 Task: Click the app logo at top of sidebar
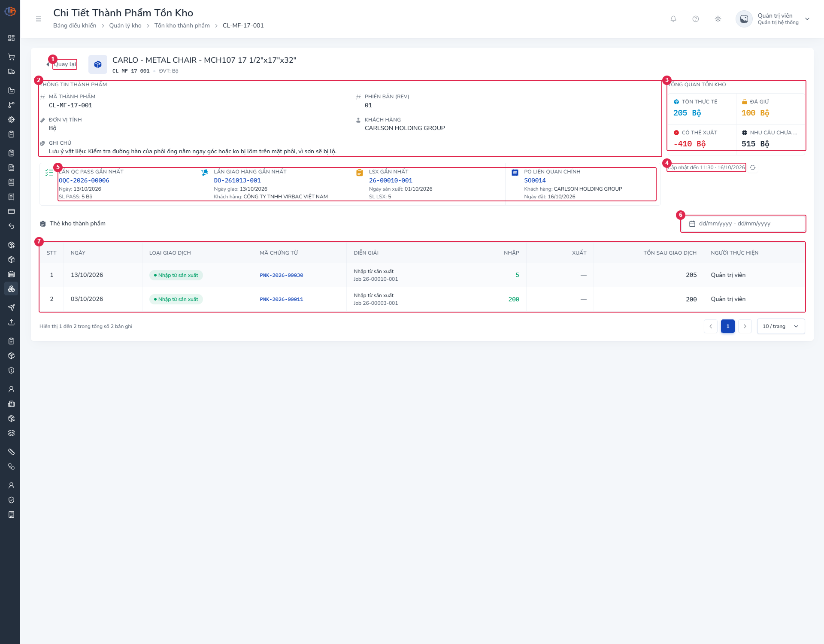point(10,12)
